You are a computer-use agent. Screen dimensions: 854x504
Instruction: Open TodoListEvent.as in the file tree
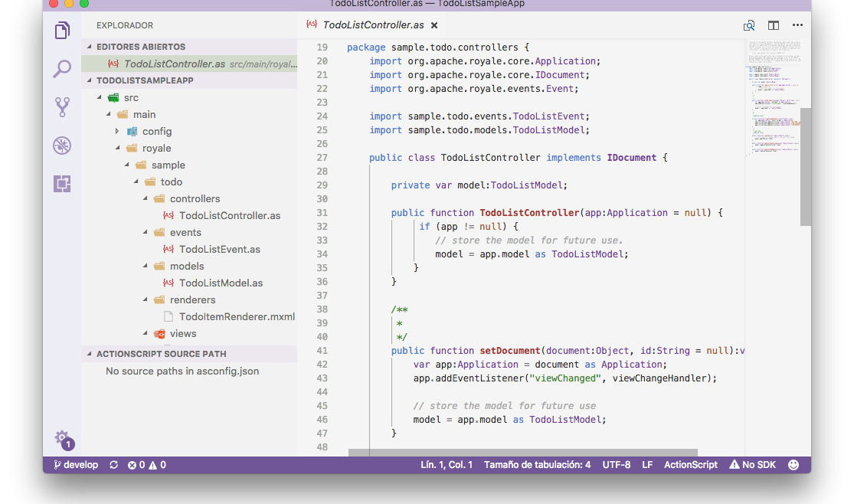[219, 250]
